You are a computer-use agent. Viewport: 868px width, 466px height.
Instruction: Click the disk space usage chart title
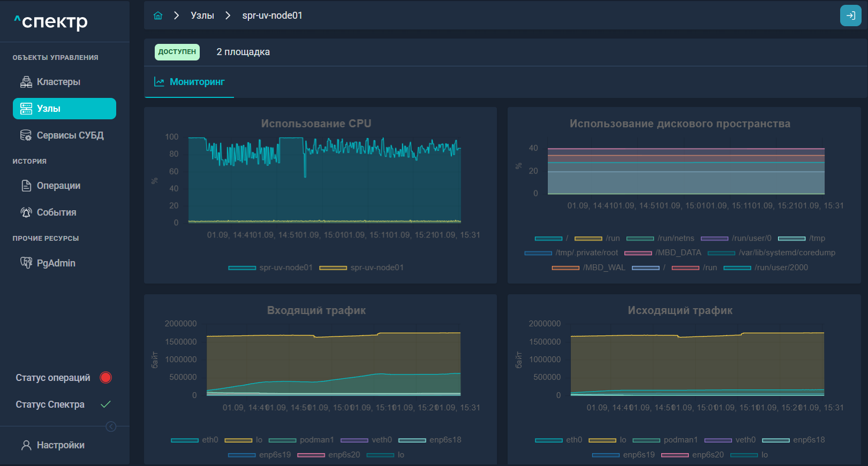680,124
